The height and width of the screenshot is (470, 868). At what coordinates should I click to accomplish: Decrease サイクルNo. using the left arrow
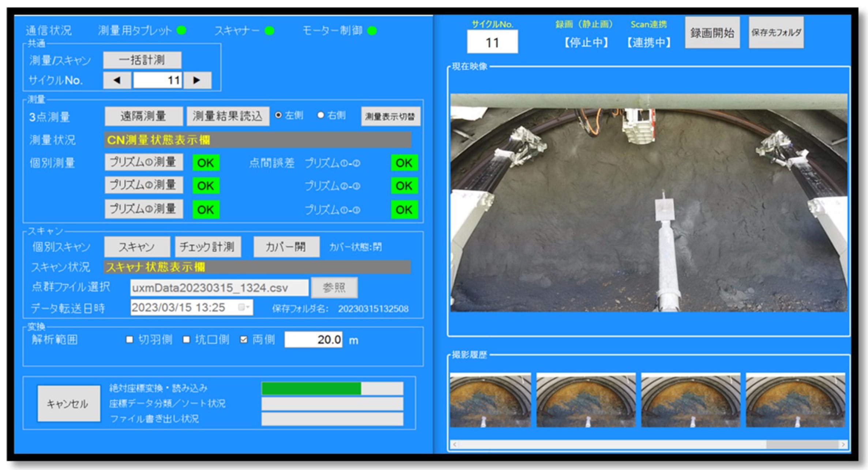pos(118,81)
